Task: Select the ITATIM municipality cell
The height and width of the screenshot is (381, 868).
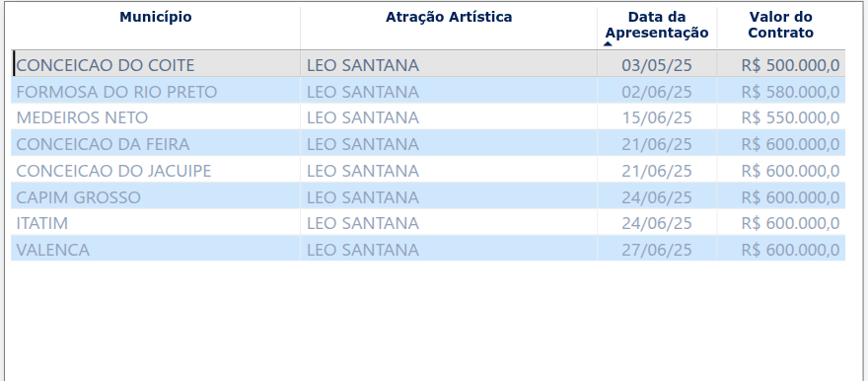Action: (156, 224)
